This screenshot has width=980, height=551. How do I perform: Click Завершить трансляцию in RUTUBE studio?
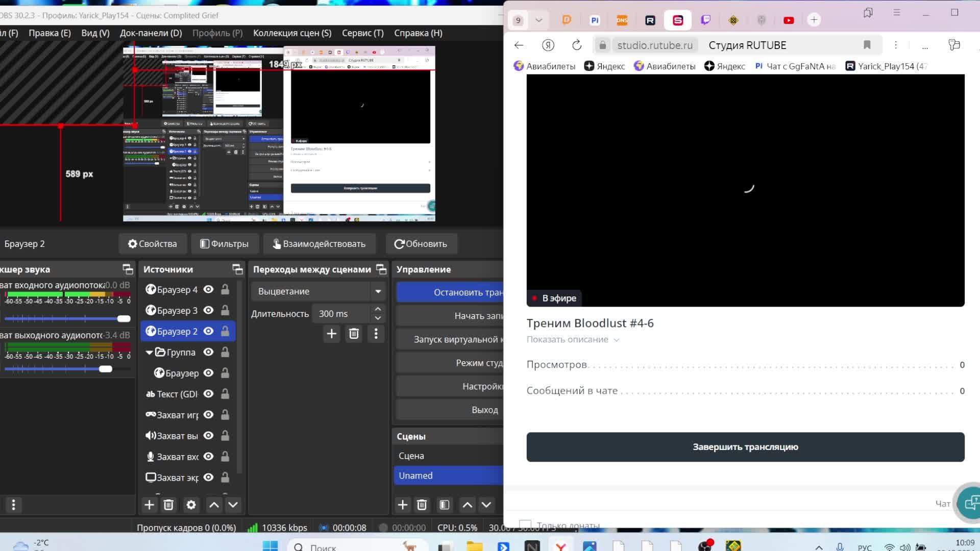click(x=745, y=447)
